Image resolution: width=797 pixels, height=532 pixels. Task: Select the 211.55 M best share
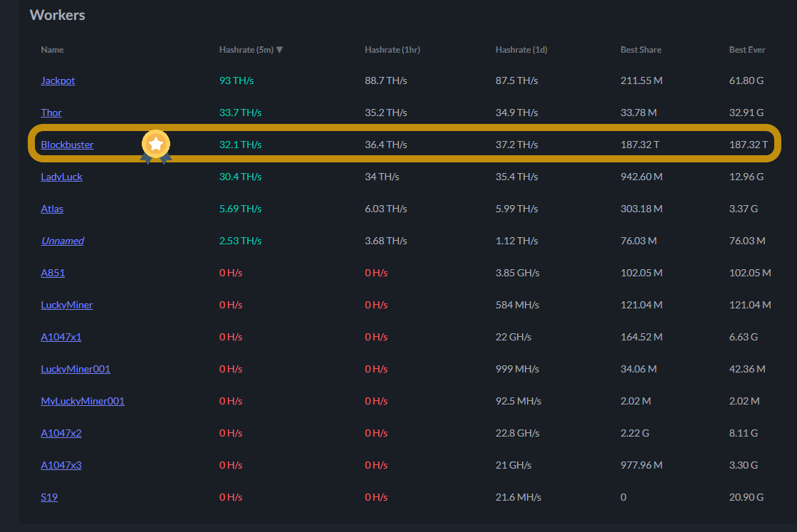tap(642, 80)
